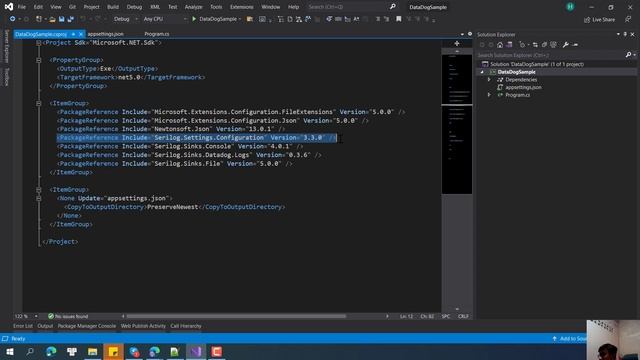Click the Switch Views icon in Solution Explorer
The width and height of the screenshot is (640, 360).
[509, 45]
